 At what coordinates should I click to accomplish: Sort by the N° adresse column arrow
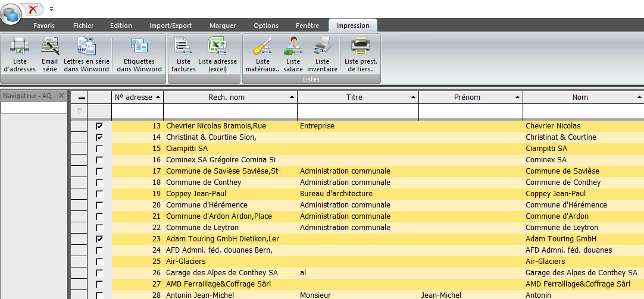(157, 97)
